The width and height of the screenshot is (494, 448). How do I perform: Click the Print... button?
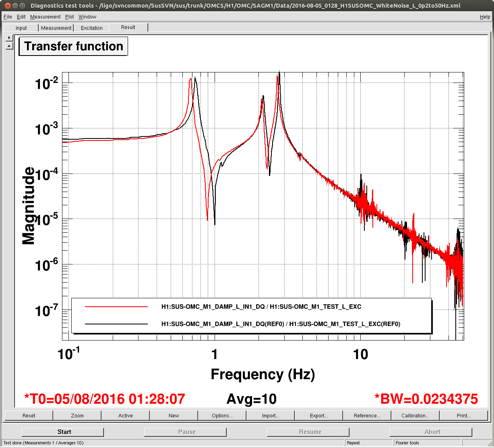pos(463,415)
